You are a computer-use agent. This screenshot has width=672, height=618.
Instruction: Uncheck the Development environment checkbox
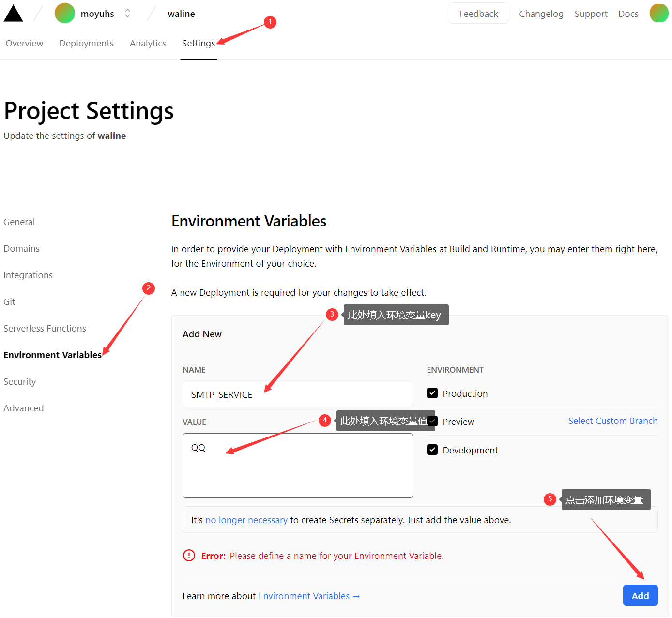[x=432, y=450]
